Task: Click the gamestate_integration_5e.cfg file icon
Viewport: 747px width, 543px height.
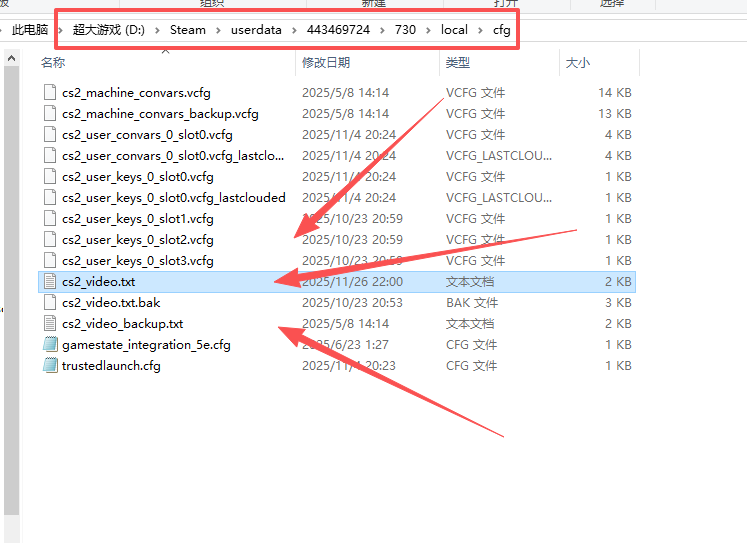Action: [50, 345]
